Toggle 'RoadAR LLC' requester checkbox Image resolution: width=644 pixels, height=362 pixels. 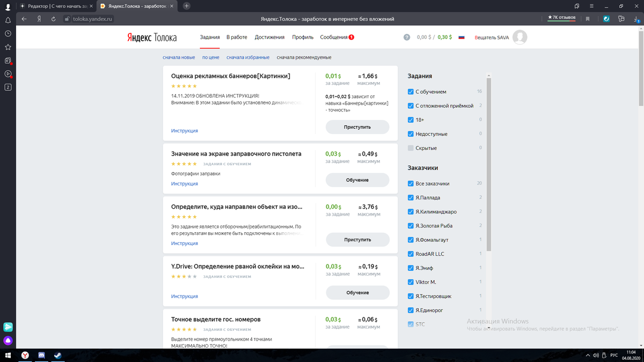coord(411,254)
